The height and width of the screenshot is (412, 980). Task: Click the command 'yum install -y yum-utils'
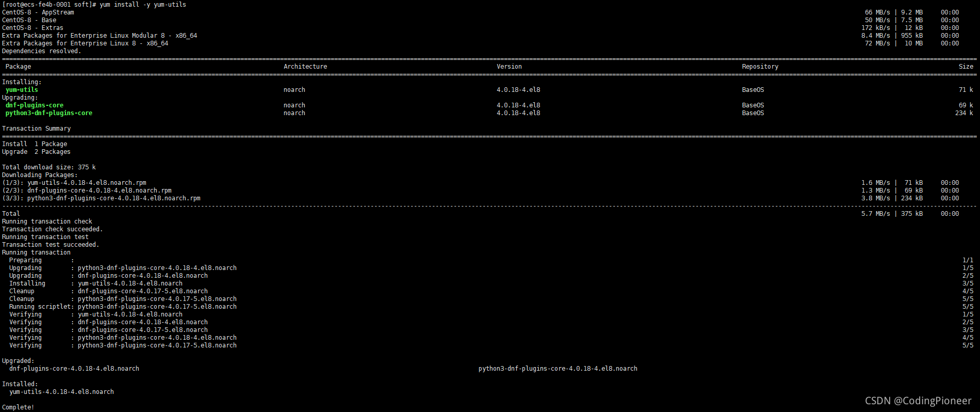pyautogui.click(x=143, y=5)
